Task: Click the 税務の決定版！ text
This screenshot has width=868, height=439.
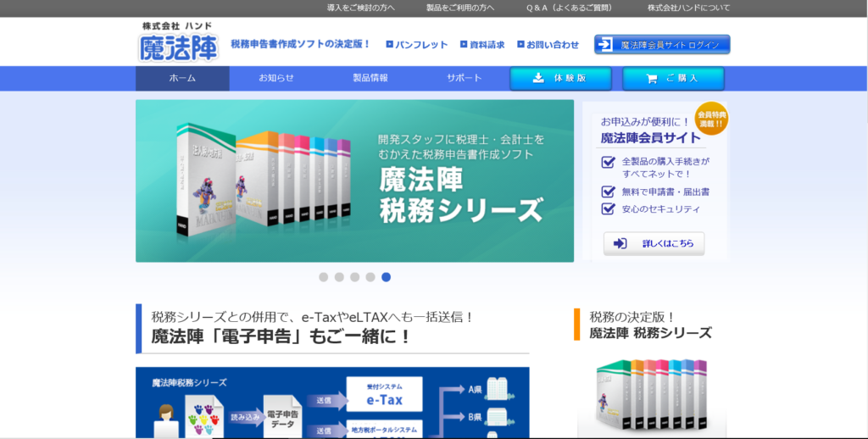Action: pos(632,317)
